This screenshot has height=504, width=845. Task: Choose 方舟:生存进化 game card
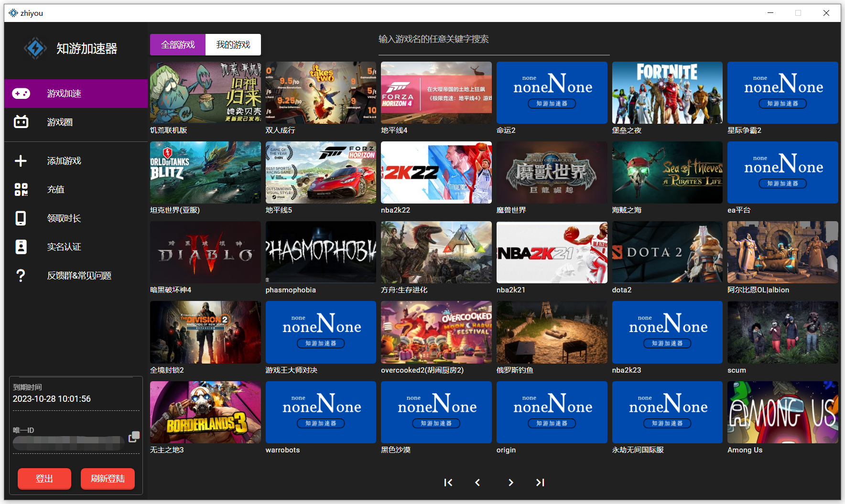436,252
